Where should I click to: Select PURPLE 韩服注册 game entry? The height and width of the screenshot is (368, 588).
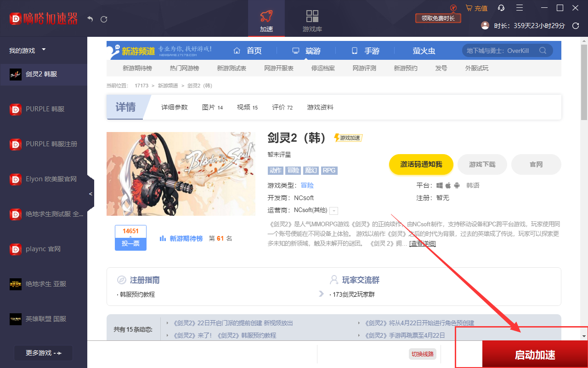44,144
